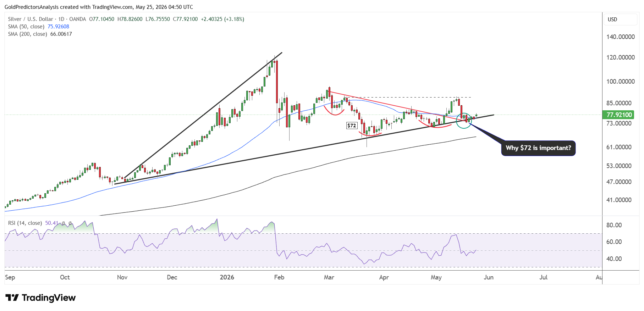
Task: Click the 2026 label on time axis
Action: point(227,277)
